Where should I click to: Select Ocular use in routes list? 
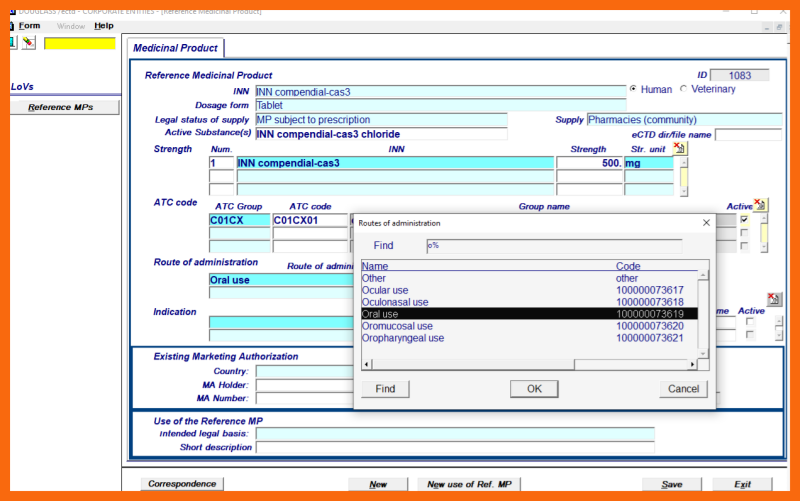pos(530,290)
